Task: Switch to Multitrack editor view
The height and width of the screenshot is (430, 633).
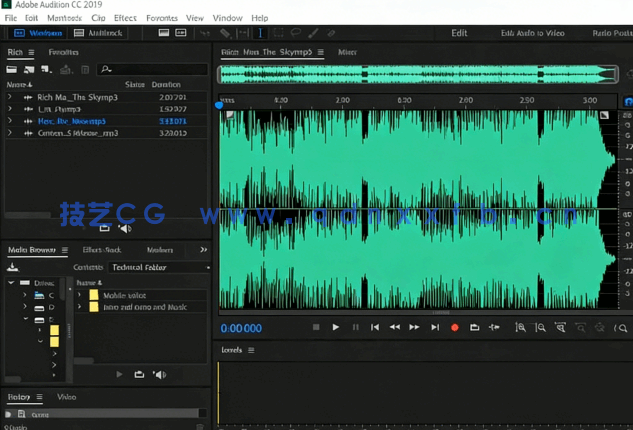Action: pos(98,33)
